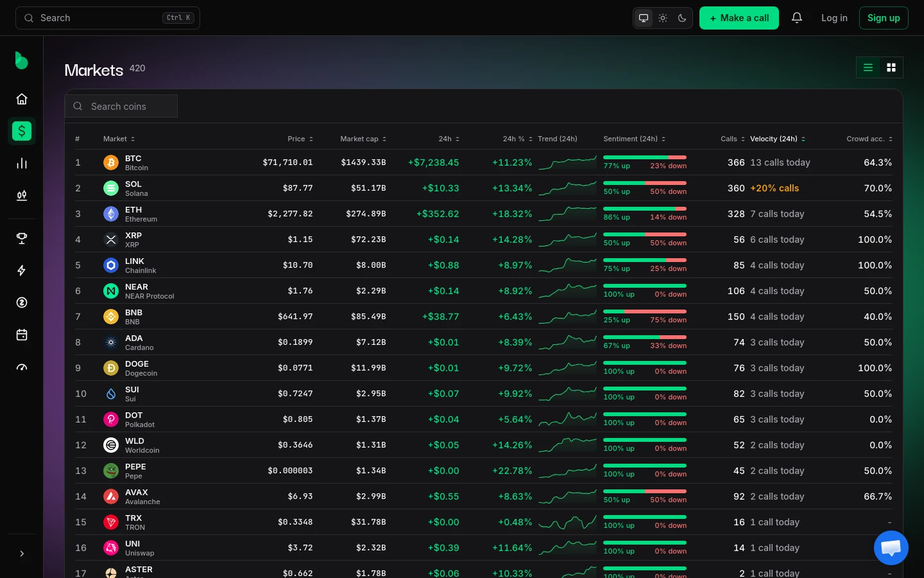
Task: Click the $71,710.01 price cell
Action: coord(287,162)
